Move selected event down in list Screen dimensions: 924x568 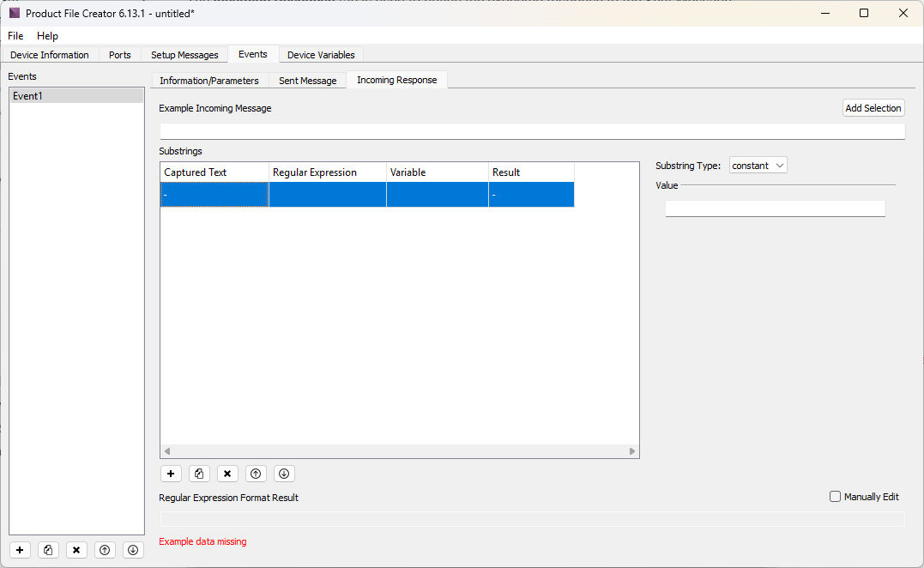point(132,550)
